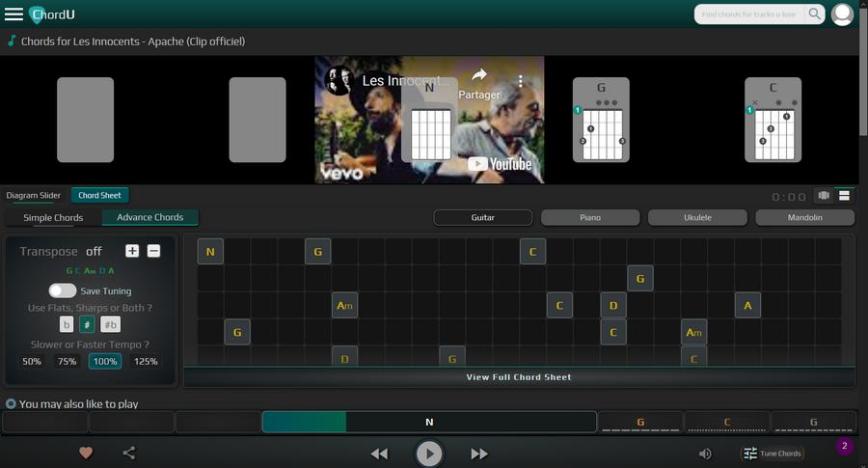Rewind to the previous chord
The width and height of the screenshot is (868, 468).
click(379, 454)
